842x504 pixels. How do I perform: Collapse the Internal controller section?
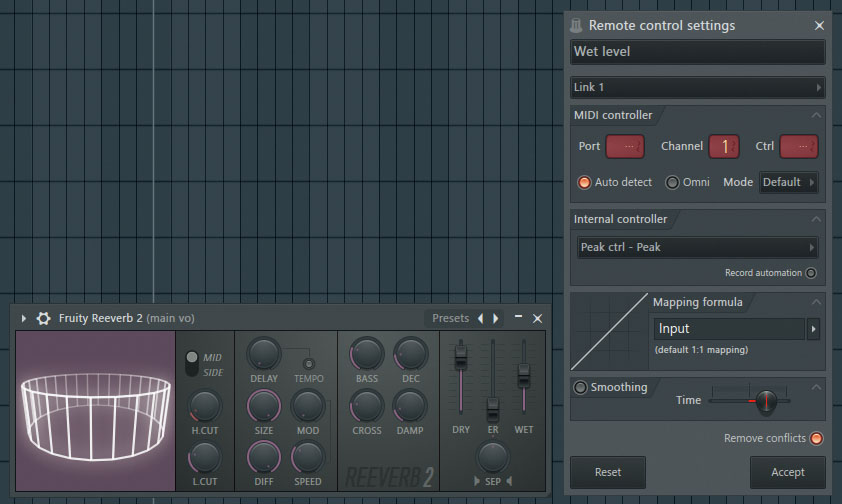816,219
